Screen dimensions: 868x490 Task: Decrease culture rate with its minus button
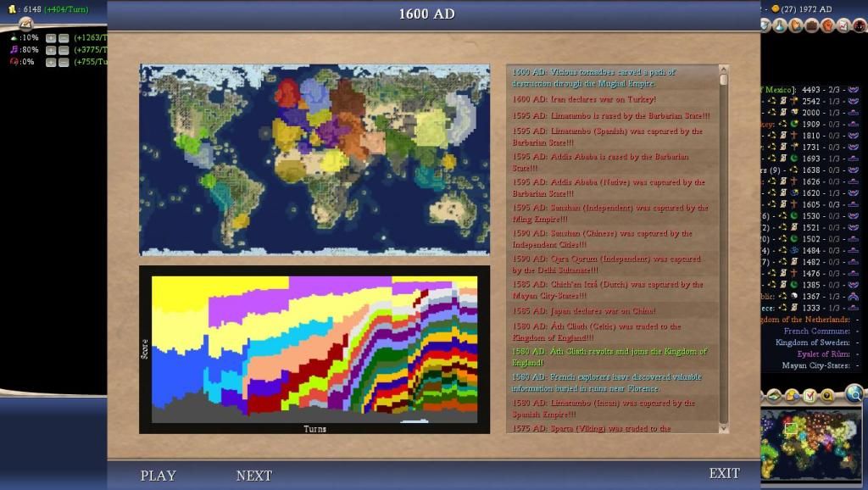point(64,50)
